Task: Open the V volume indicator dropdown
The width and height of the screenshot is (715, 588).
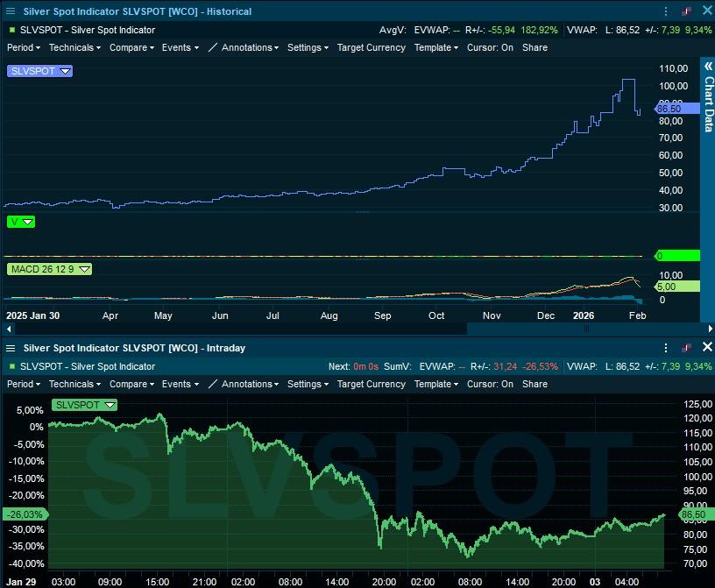Action: click(27, 223)
